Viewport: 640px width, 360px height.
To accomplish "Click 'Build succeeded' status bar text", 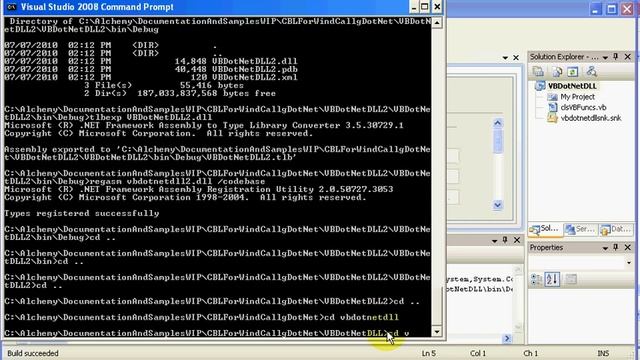I will [x=33, y=353].
